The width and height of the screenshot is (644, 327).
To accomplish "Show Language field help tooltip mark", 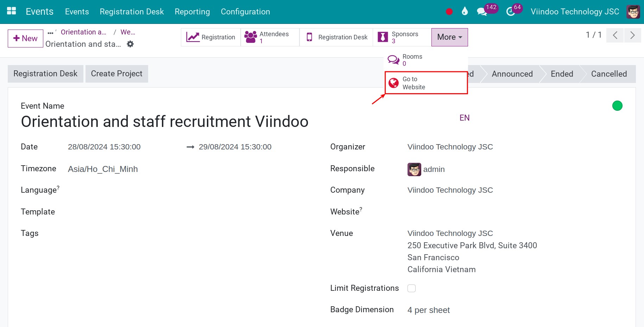I will (58, 188).
